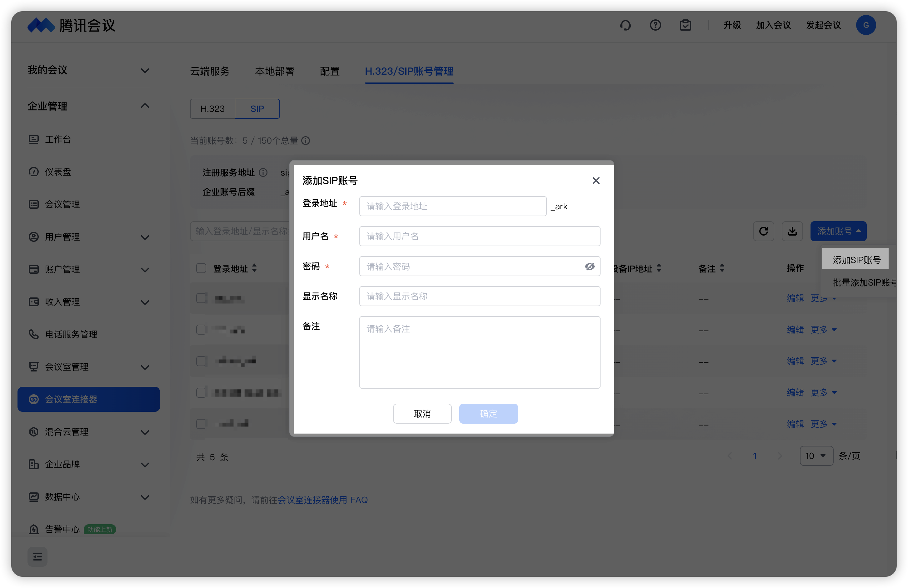Select 会议室连接器 in the sidebar
Image resolution: width=908 pixels, height=588 pixels.
(88, 399)
